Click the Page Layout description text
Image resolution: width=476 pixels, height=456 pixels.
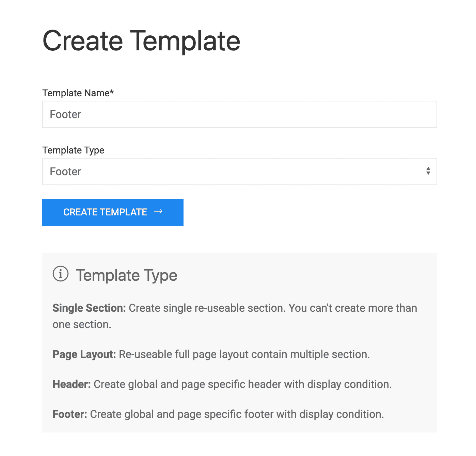211,354
